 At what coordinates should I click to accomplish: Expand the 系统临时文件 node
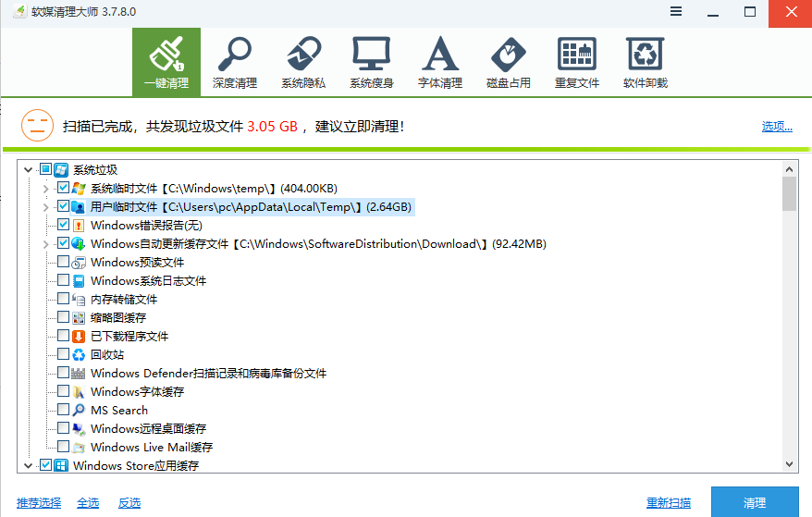(x=45, y=189)
